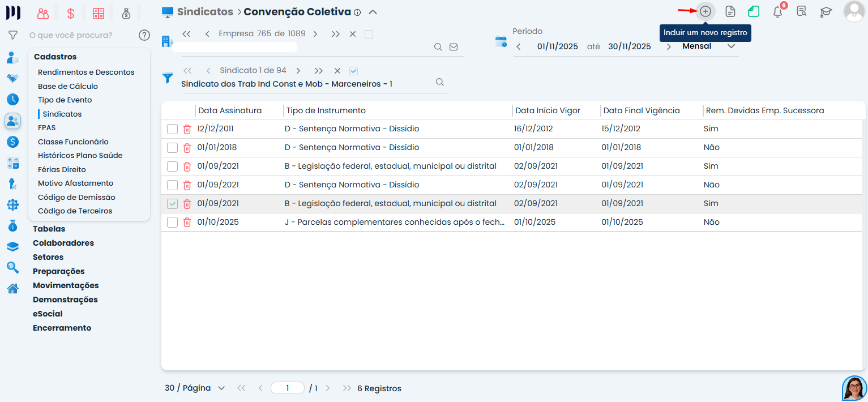Click the plus icon to add new record
The width and height of the screenshot is (868, 402).
[705, 11]
